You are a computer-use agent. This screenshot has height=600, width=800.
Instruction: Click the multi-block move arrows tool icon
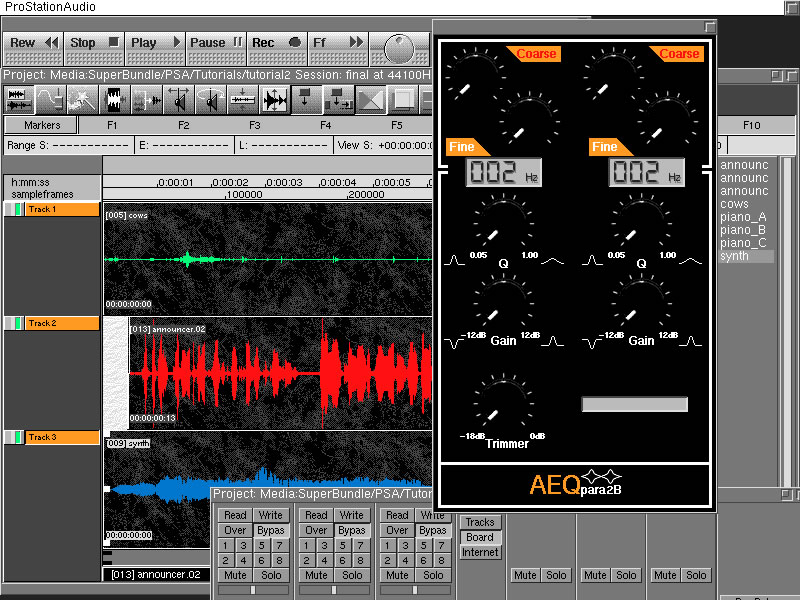(339, 99)
